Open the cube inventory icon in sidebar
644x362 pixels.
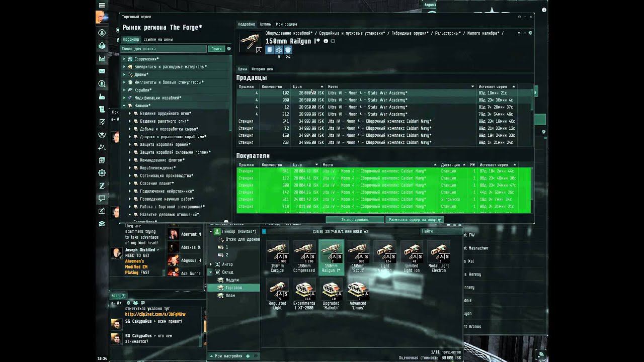pos(102,46)
